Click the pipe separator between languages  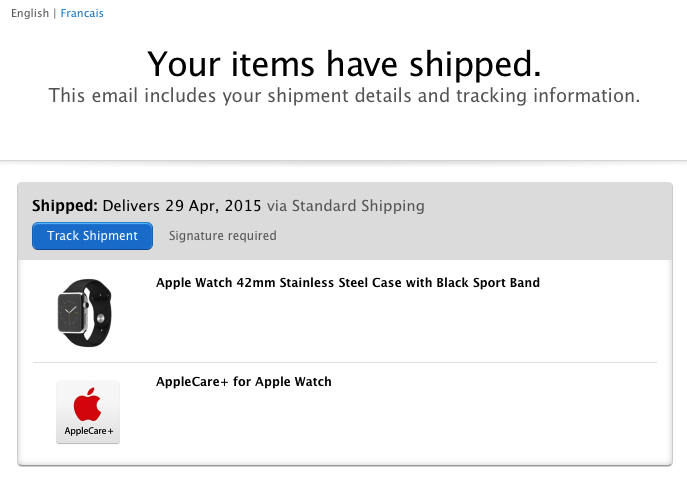click(54, 14)
